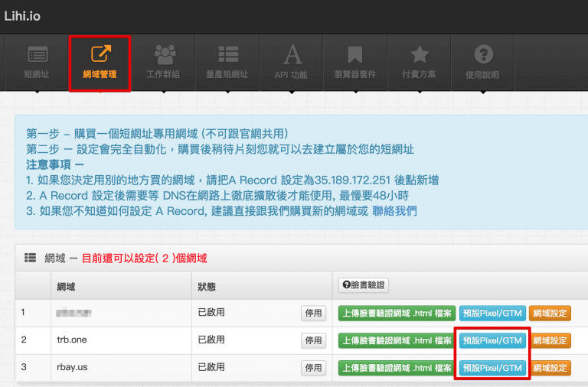Click the 聯絡我們 contact link
Viewport: 588px width, 387px height.
click(394, 211)
